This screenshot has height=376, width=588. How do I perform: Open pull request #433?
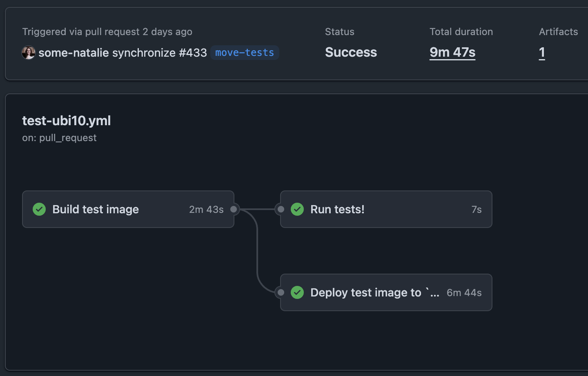pos(193,53)
